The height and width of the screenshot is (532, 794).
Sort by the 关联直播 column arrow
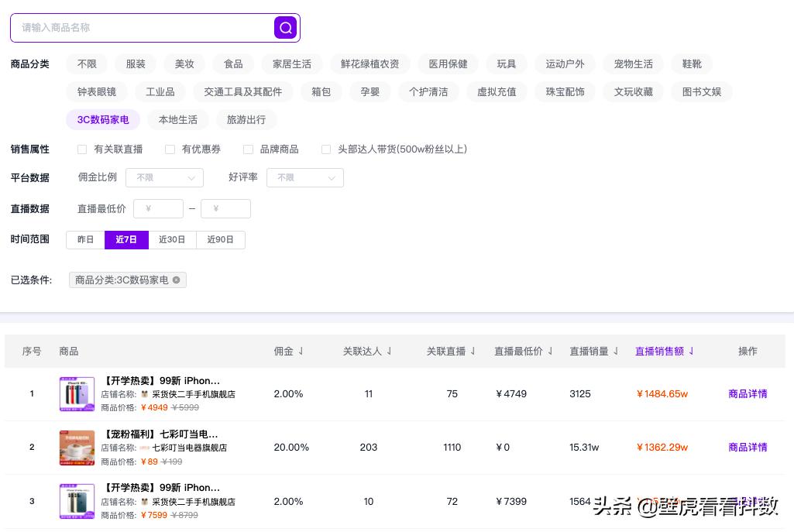click(473, 351)
